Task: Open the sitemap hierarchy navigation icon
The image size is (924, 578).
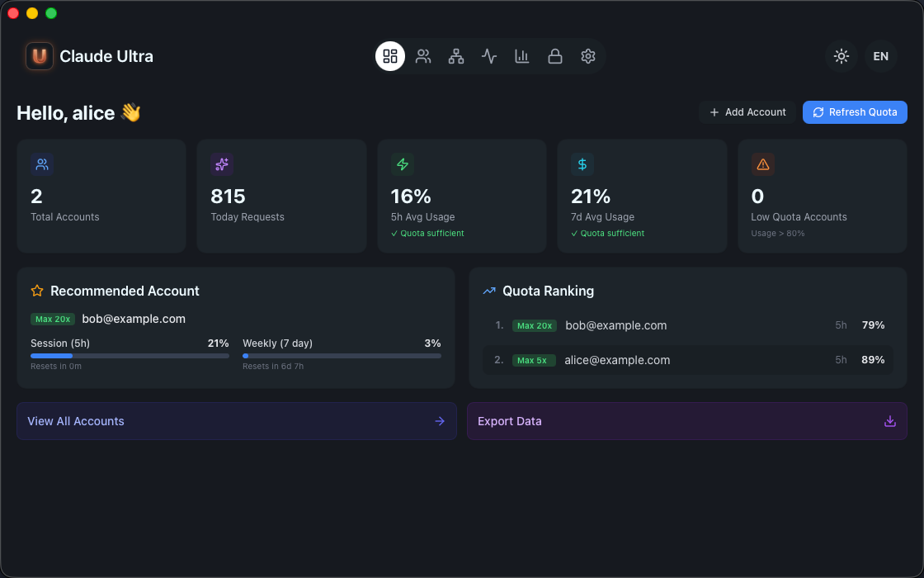Action: 456,56
